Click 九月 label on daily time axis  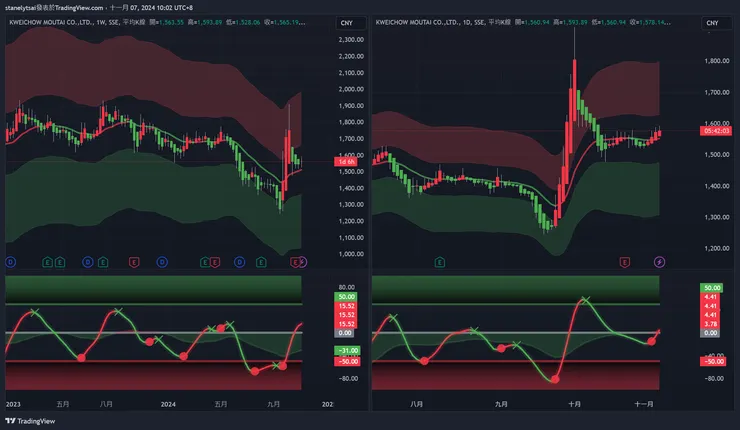pos(501,404)
